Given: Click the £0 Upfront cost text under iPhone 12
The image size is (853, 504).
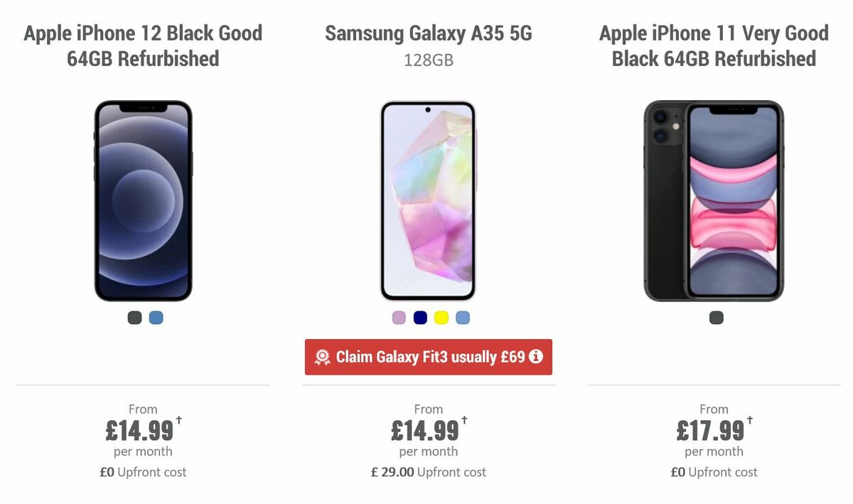Looking at the screenshot, I should click(x=143, y=472).
